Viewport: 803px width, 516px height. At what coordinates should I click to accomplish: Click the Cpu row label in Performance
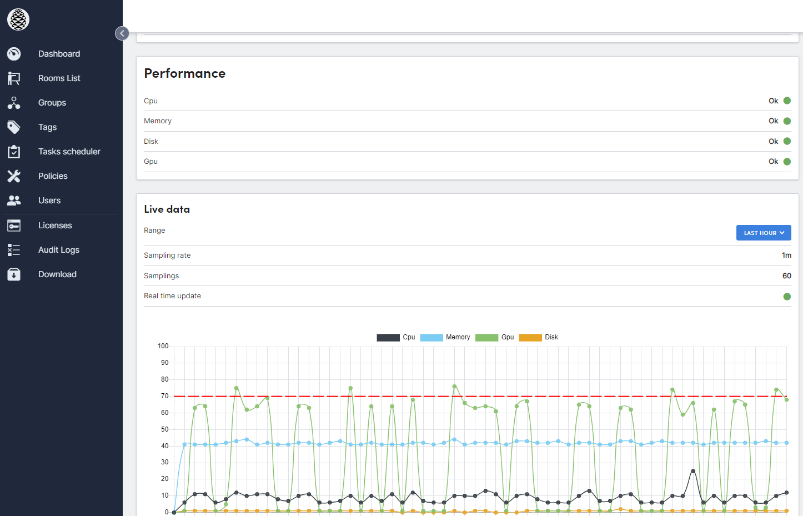click(x=150, y=101)
